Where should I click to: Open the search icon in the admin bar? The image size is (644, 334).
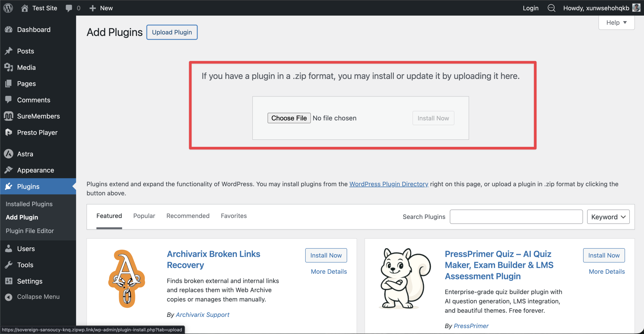click(551, 8)
